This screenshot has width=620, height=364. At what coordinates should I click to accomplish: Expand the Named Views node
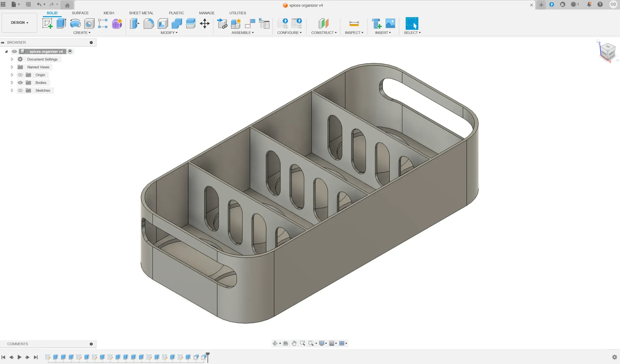tap(12, 67)
